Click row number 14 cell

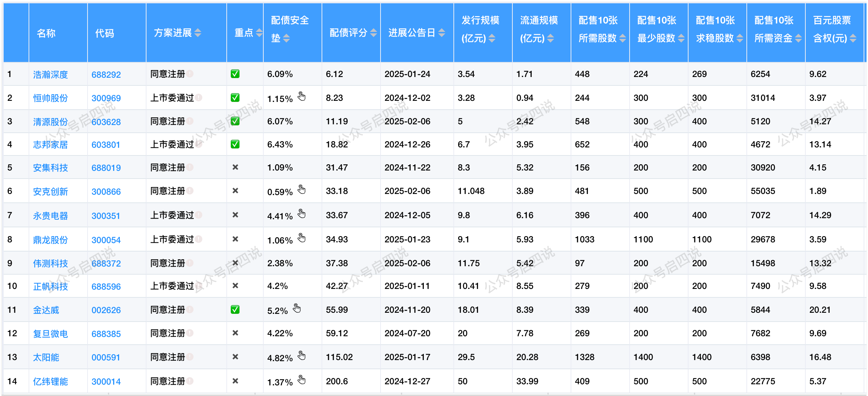coord(12,381)
